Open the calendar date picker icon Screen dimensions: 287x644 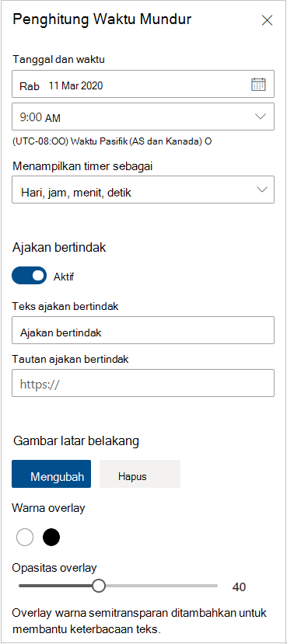click(258, 84)
